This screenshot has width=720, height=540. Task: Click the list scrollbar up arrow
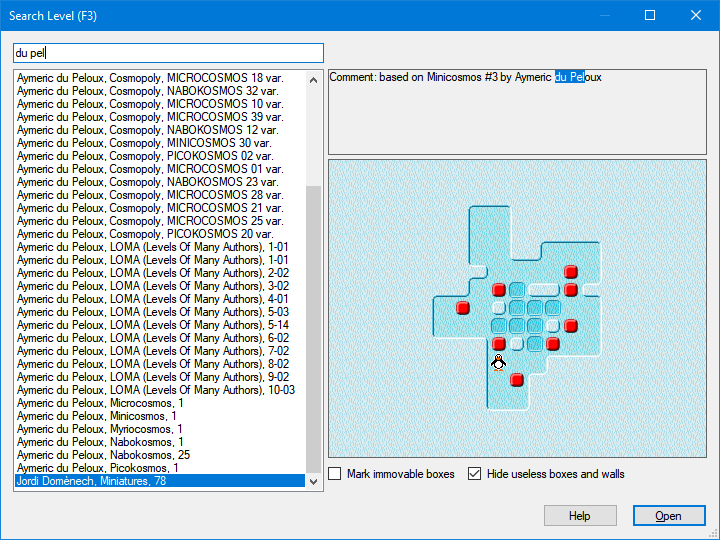pos(314,80)
